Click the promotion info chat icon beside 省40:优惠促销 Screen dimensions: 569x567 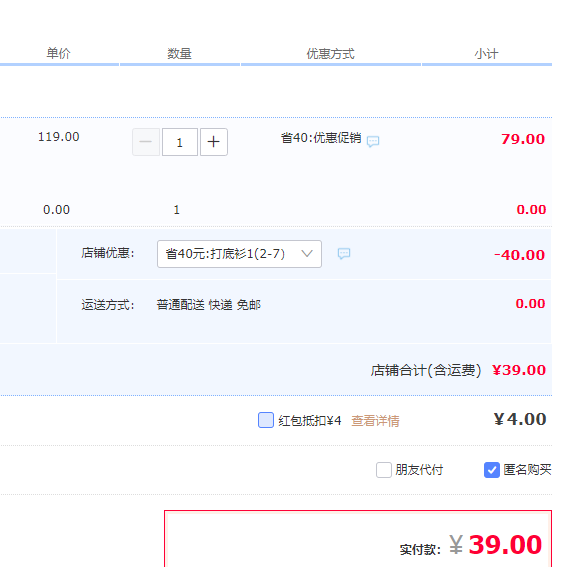tap(373, 141)
